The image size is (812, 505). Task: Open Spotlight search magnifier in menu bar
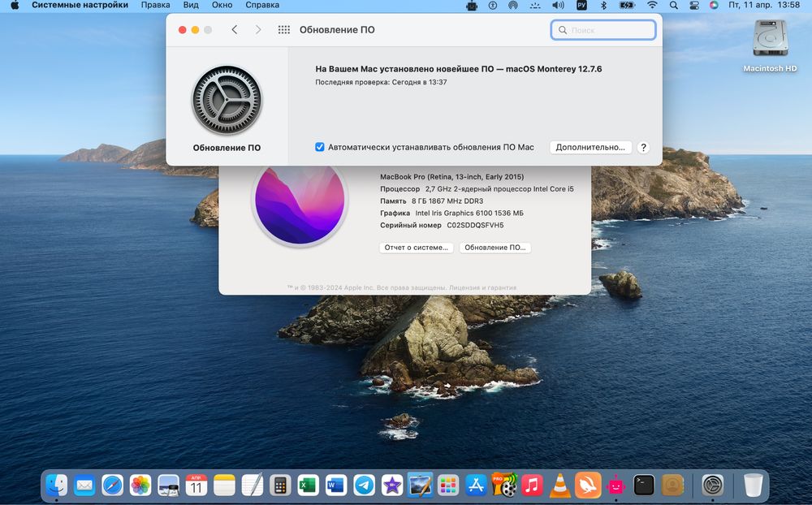point(674,5)
